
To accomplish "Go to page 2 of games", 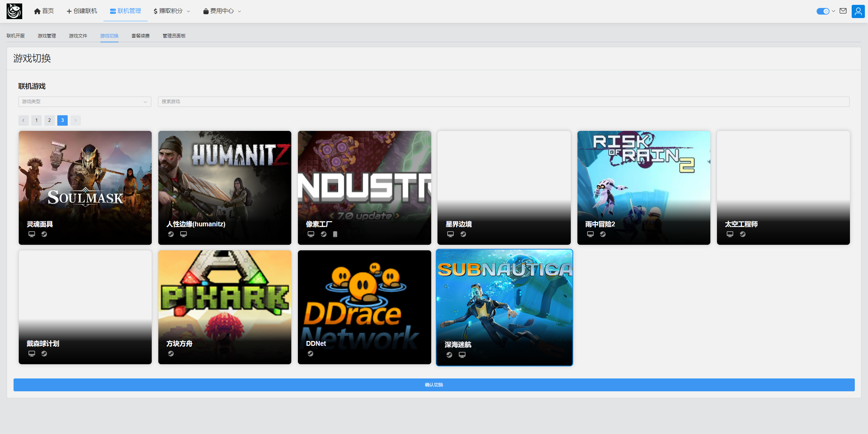I will [49, 120].
